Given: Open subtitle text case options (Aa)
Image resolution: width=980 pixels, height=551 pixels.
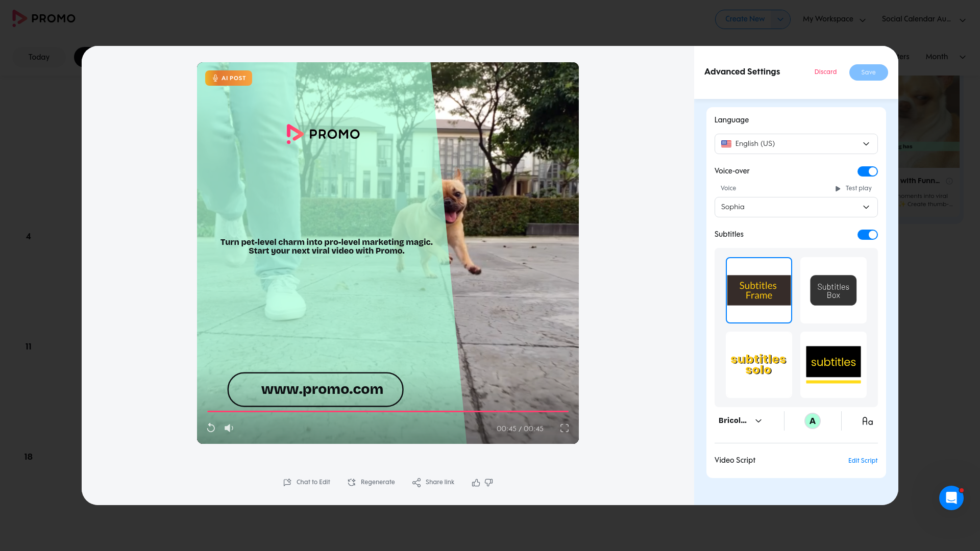Looking at the screenshot, I should coord(867,421).
